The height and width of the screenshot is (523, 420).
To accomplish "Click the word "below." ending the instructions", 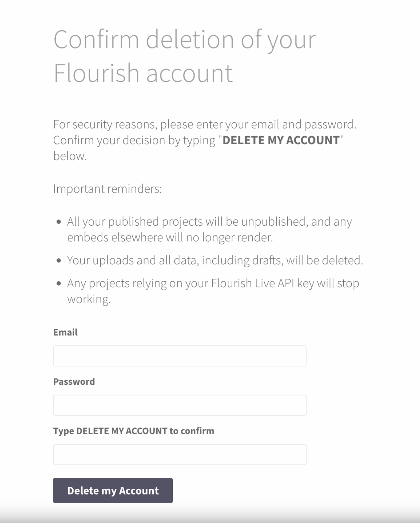I will click(70, 156).
